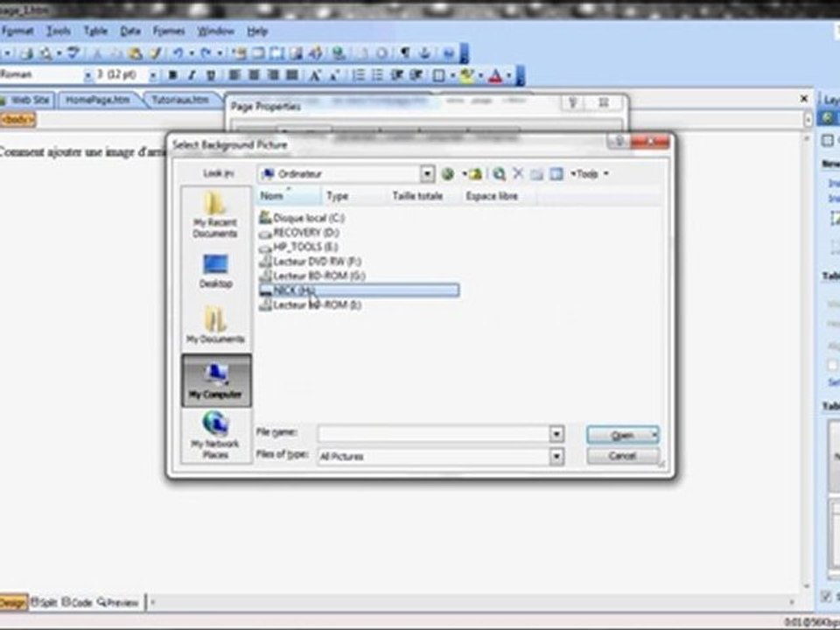Open the Borders dropdown arrow
840x630 pixels.
point(452,75)
